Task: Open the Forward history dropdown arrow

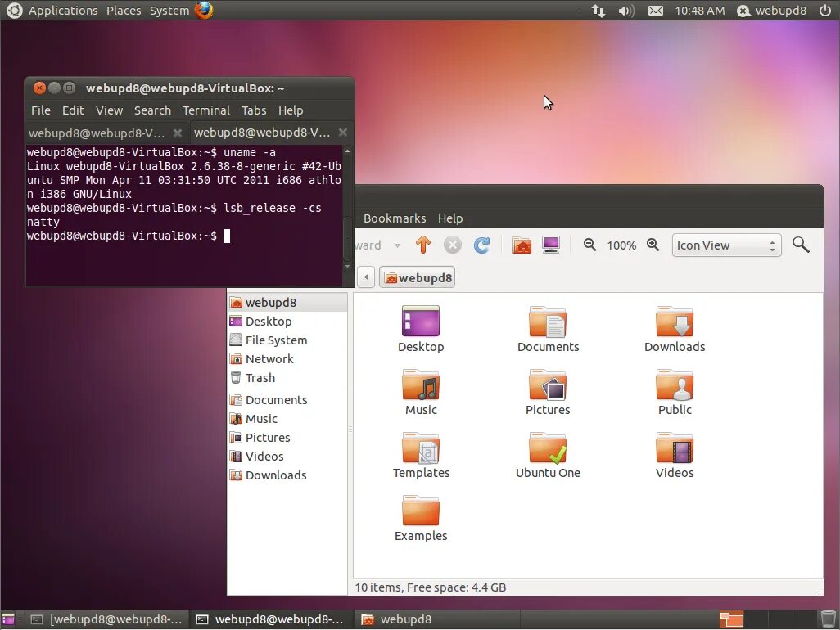Action: [399, 245]
